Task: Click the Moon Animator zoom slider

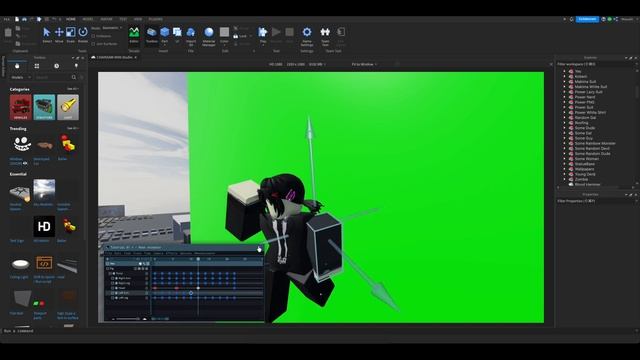Action: pyautogui.click(x=127, y=318)
